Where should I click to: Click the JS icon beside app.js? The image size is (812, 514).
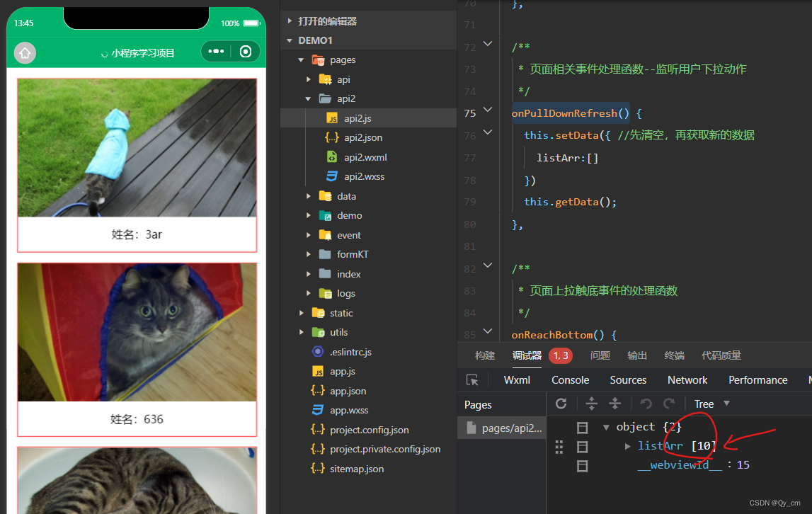318,372
